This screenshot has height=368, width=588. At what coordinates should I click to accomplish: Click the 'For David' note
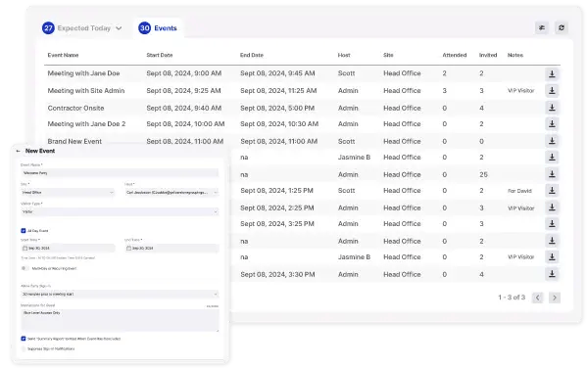coord(519,191)
